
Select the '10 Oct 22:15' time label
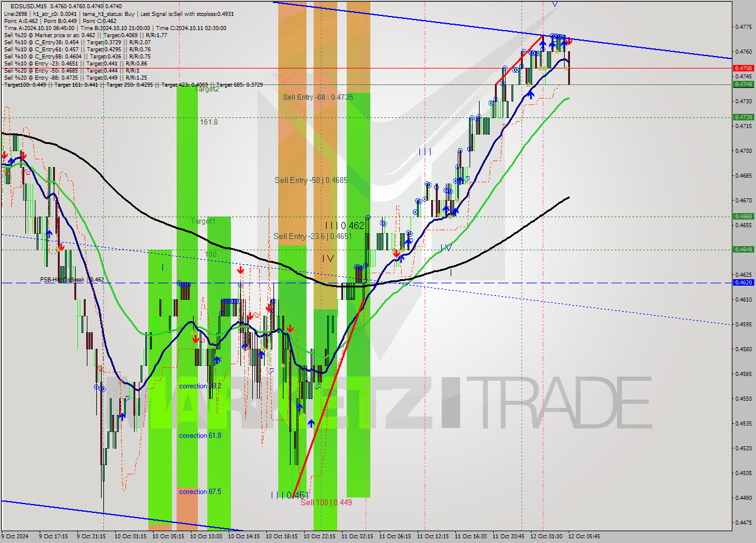pos(319,537)
